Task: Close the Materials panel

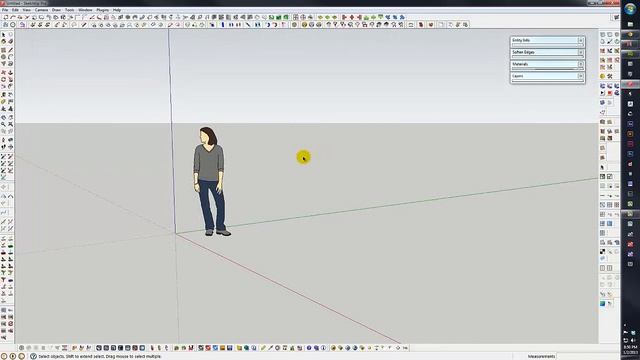Action: tap(580, 64)
